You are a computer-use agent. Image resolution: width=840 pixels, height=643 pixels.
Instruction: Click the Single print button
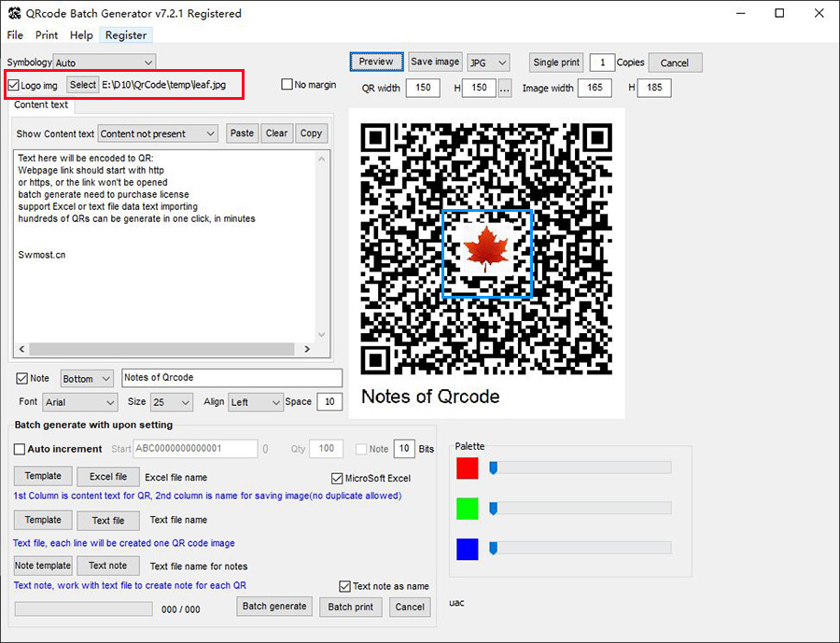click(x=556, y=63)
